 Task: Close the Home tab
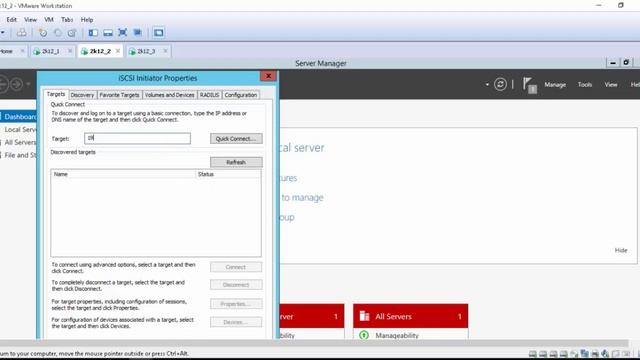(22, 51)
